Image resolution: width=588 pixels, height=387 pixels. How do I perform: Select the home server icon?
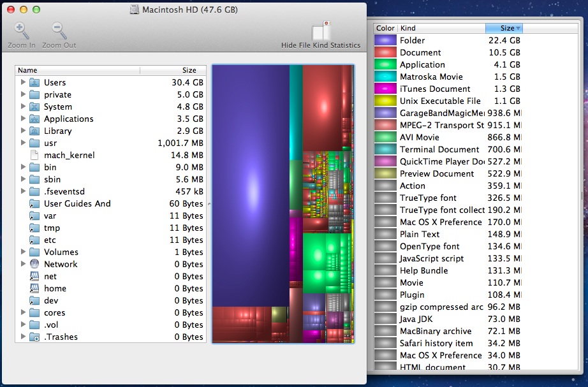pos(34,288)
